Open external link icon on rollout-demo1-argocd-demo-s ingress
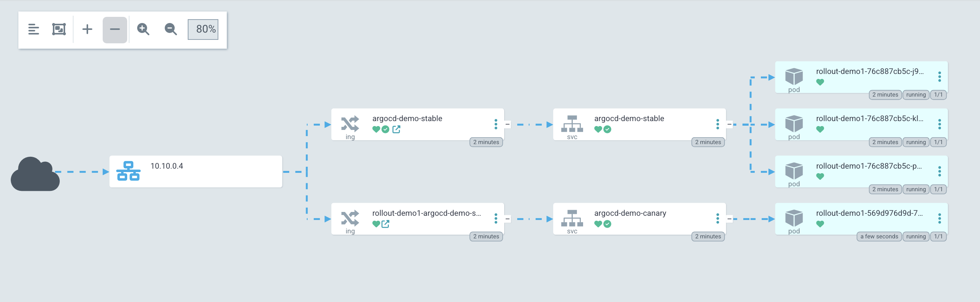 click(x=385, y=224)
